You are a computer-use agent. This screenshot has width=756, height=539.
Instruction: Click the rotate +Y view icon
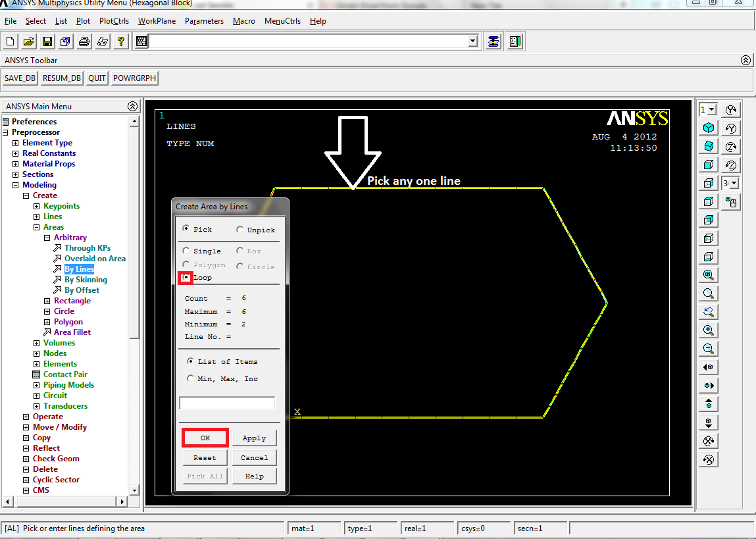pos(730,109)
